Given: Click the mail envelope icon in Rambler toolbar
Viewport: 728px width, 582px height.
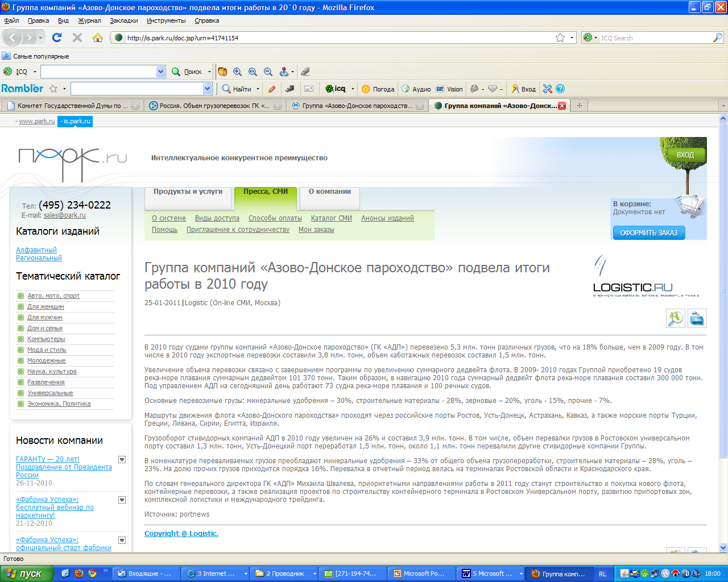Looking at the screenshot, I should coord(309,89).
